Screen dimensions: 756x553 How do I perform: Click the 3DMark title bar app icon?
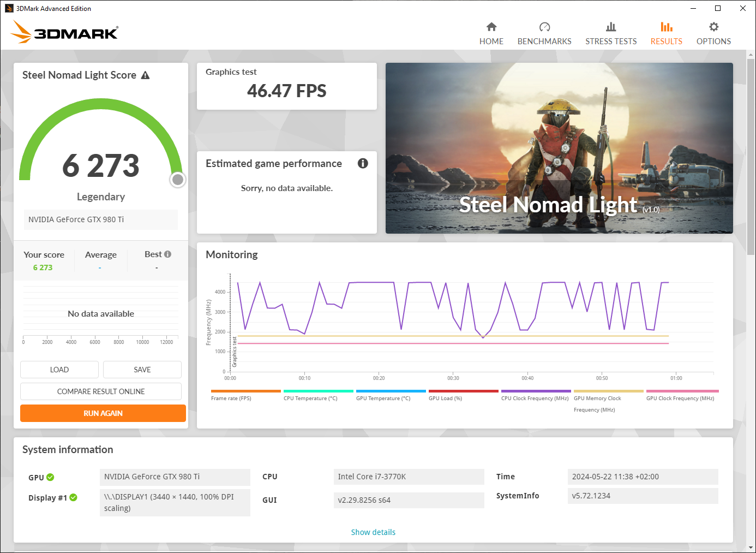[x=9, y=8]
